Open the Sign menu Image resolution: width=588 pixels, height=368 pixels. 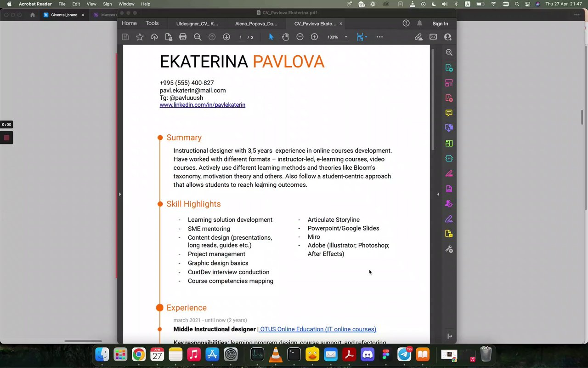coord(107,4)
